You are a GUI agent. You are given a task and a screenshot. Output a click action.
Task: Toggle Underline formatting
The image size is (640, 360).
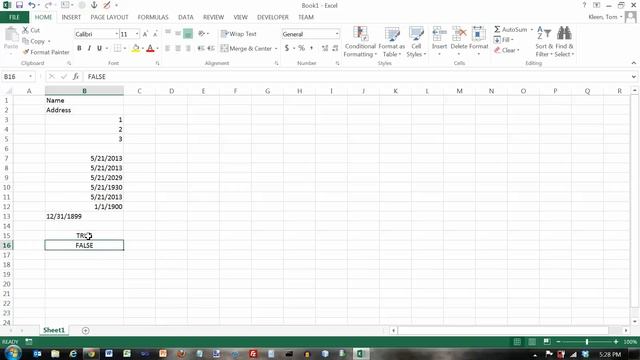pyautogui.click(x=99, y=48)
